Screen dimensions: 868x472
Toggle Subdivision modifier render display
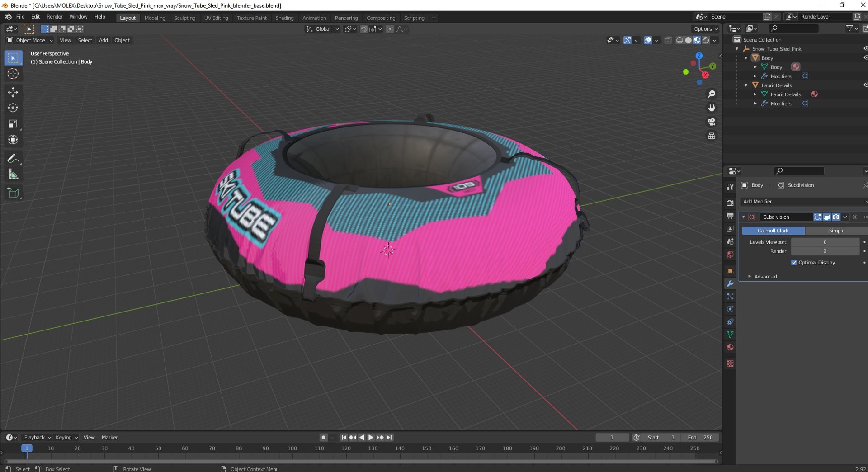835,217
